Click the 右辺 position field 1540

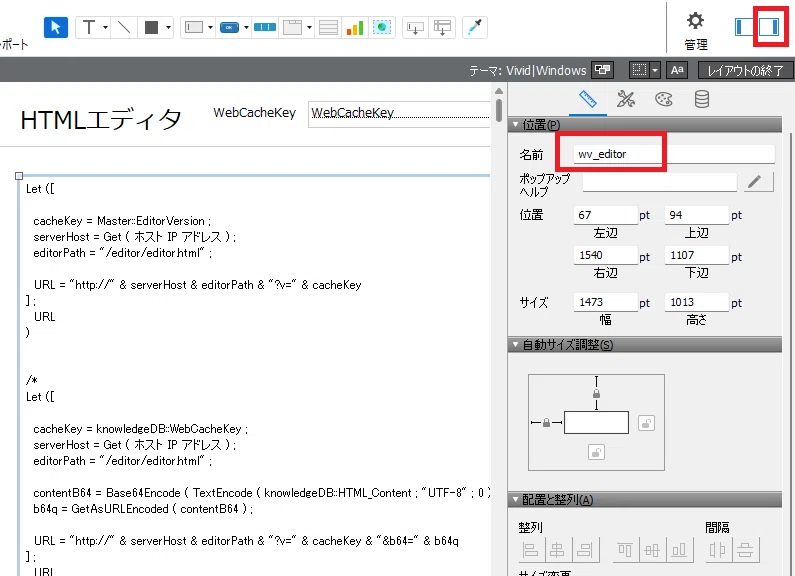tap(605, 255)
